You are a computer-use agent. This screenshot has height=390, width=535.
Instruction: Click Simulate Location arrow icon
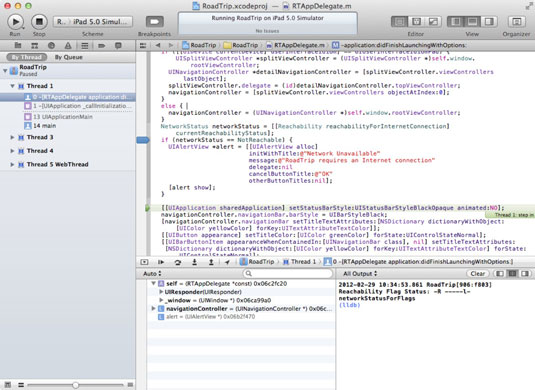pyautogui.click(x=227, y=262)
